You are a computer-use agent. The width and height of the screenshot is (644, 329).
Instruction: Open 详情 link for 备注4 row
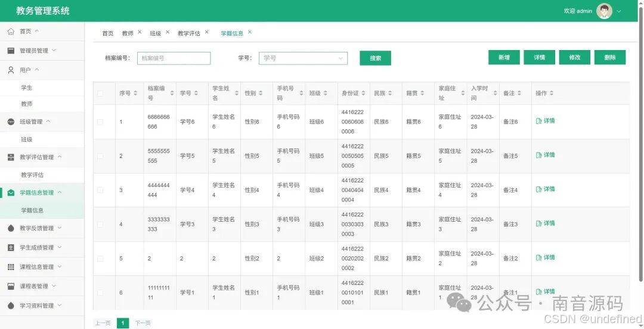[x=546, y=189]
